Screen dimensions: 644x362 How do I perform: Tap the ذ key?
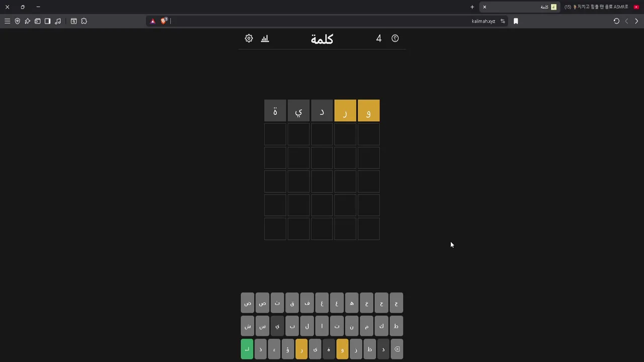[x=261, y=349]
